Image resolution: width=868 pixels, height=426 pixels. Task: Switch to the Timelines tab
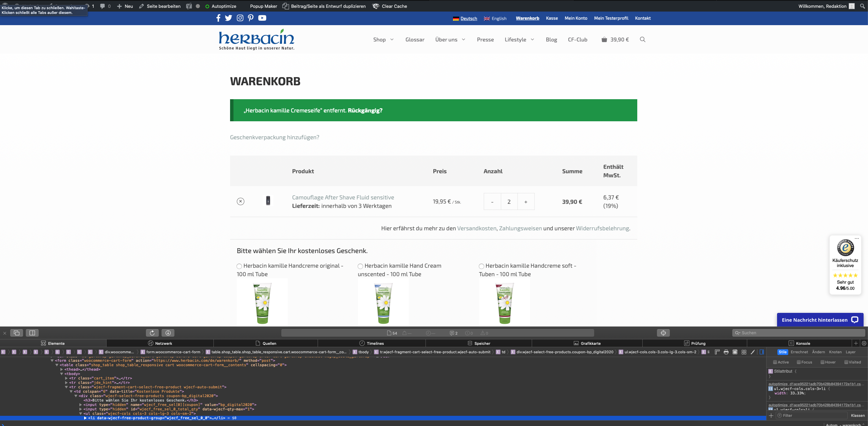click(372, 343)
